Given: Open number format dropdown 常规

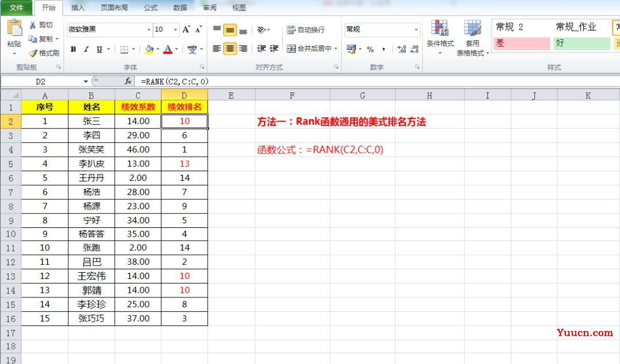Looking at the screenshot, I should (x=416, y=29).
